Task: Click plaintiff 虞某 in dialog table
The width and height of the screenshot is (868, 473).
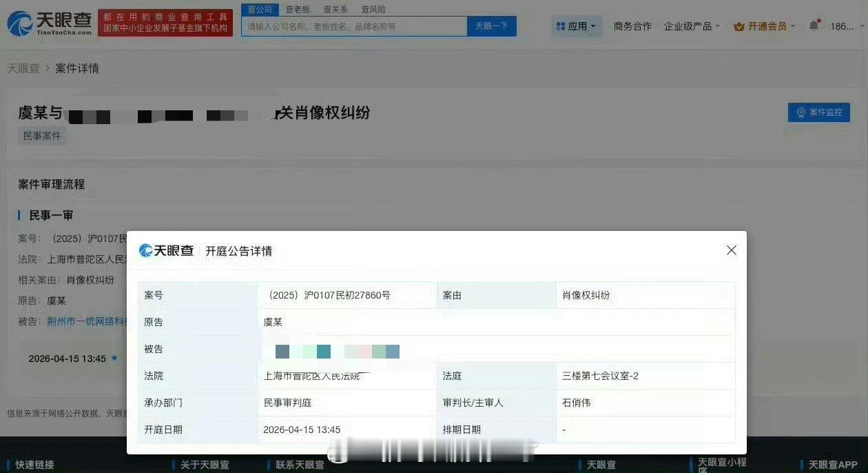Action: 273,322
